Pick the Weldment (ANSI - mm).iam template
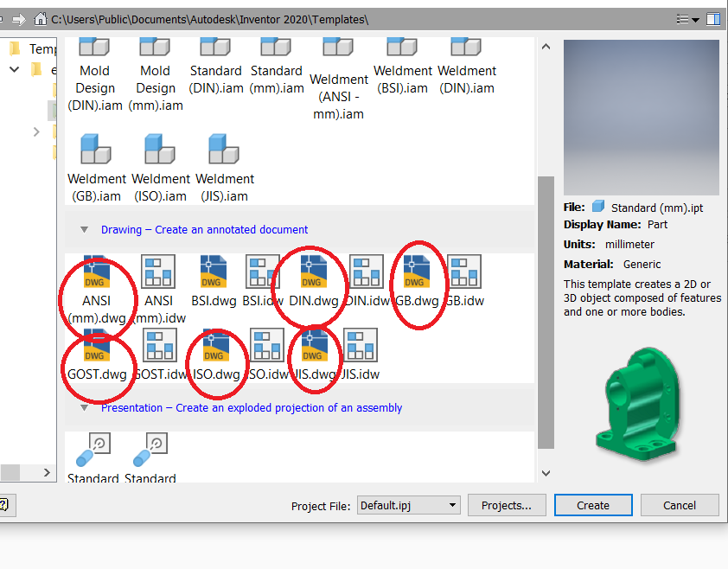The width and height of the screenshot is (728, 569). click(x=338, y=79)
